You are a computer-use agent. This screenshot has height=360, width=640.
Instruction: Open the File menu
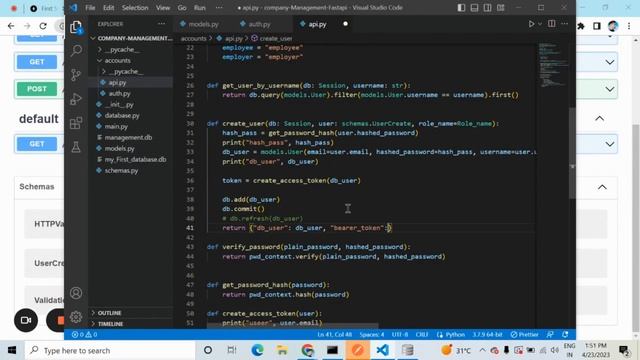(90, 8)
